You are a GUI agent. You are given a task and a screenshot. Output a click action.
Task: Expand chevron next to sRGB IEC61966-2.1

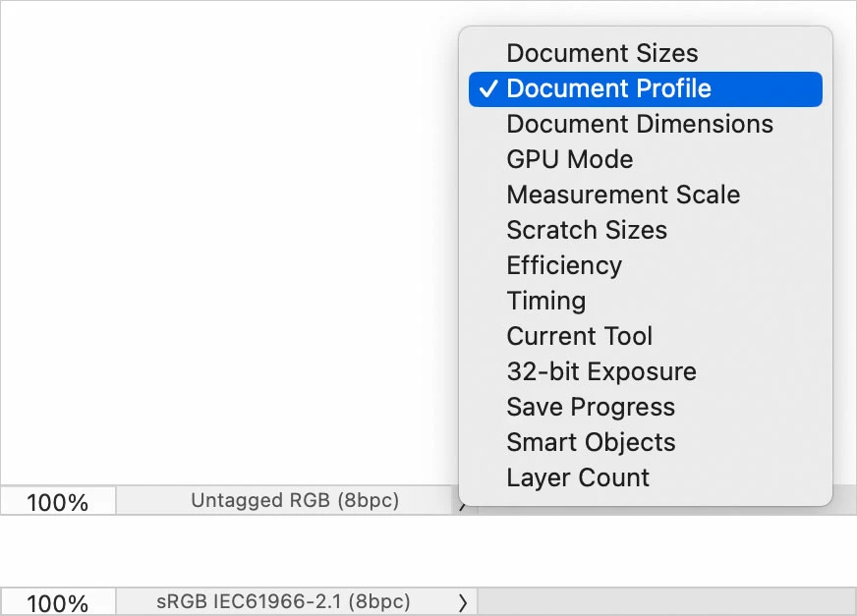(x=463, y=601)
